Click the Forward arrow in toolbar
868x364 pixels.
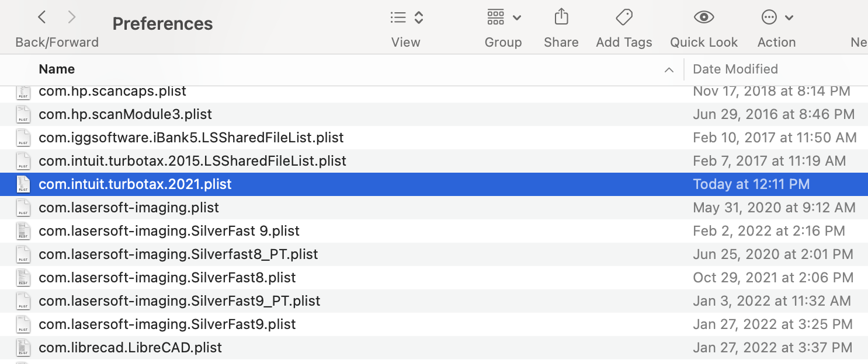[x=72, y=17]
